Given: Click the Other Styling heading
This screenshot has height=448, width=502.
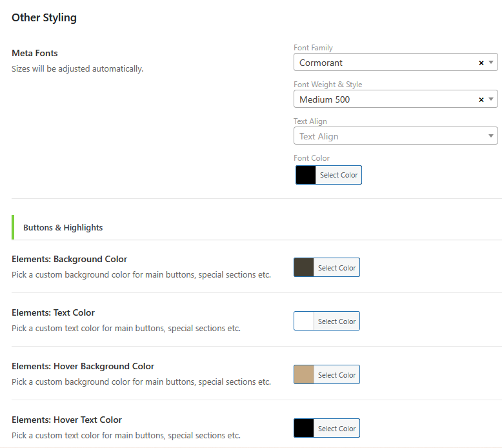Looking at the screenshot, I should pyautogui.click(x=44, y=17).
